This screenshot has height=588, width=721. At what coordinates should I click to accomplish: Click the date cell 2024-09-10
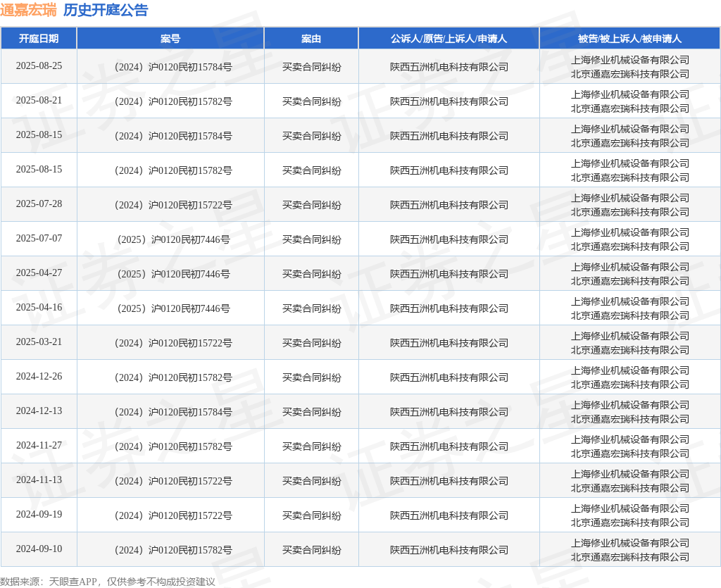(39, 549)
